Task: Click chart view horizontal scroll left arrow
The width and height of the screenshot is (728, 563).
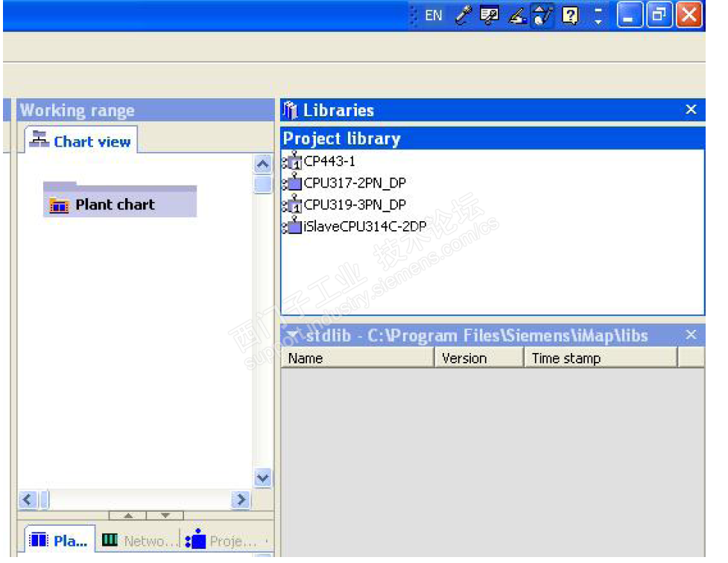Action: point(28,500)
